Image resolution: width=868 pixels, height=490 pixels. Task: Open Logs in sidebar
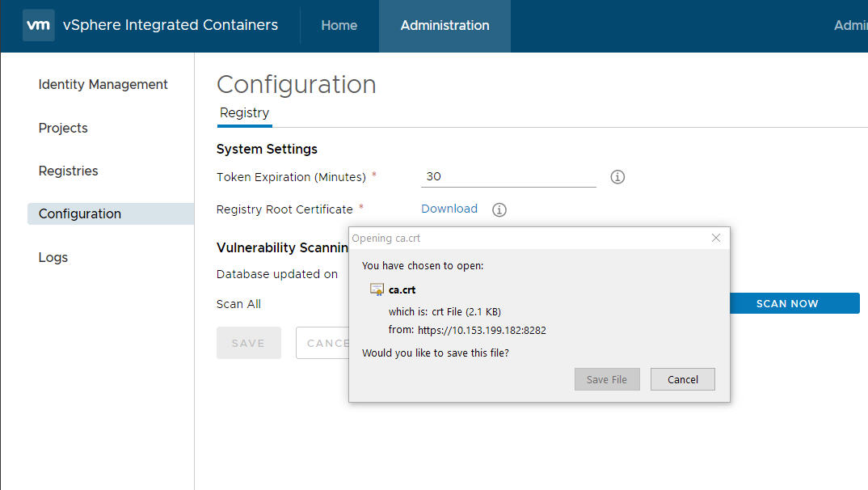[53, 257]
